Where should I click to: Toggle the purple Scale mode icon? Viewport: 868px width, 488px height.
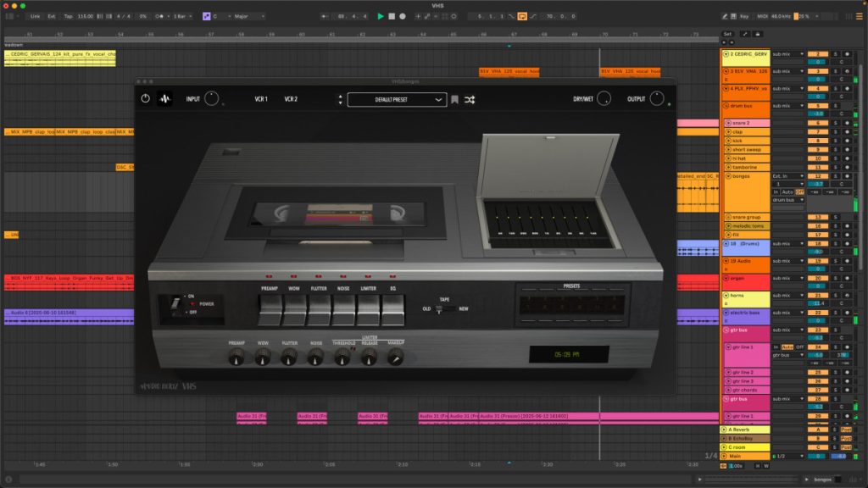(x=207, y=17)
